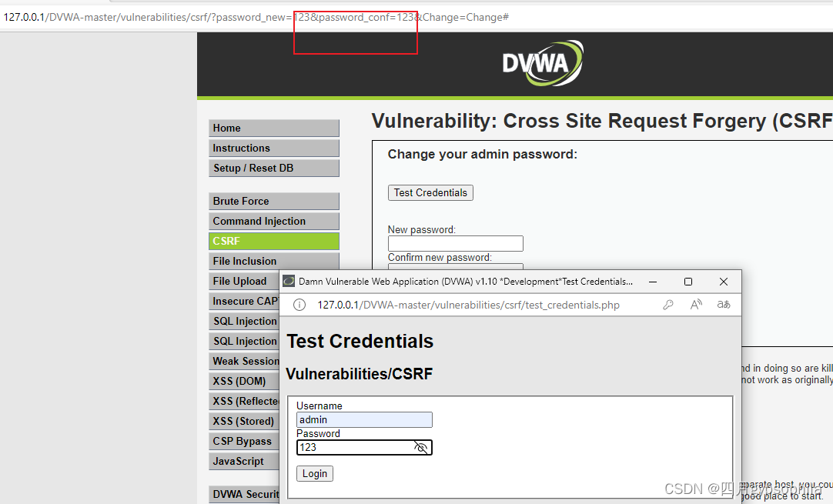The height and width of the screenshot is (504, 833).
Task: Click the main browser address bar URL
Action: (256, 17)
